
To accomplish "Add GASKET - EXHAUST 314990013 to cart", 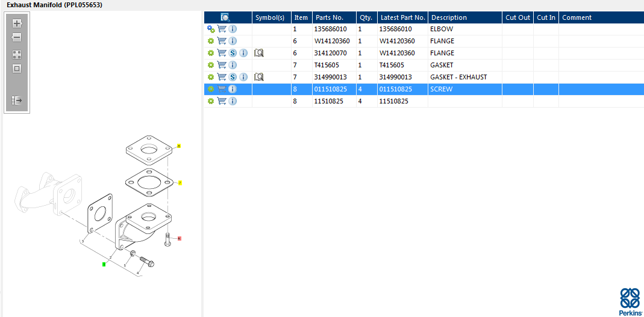I will 222,76.
